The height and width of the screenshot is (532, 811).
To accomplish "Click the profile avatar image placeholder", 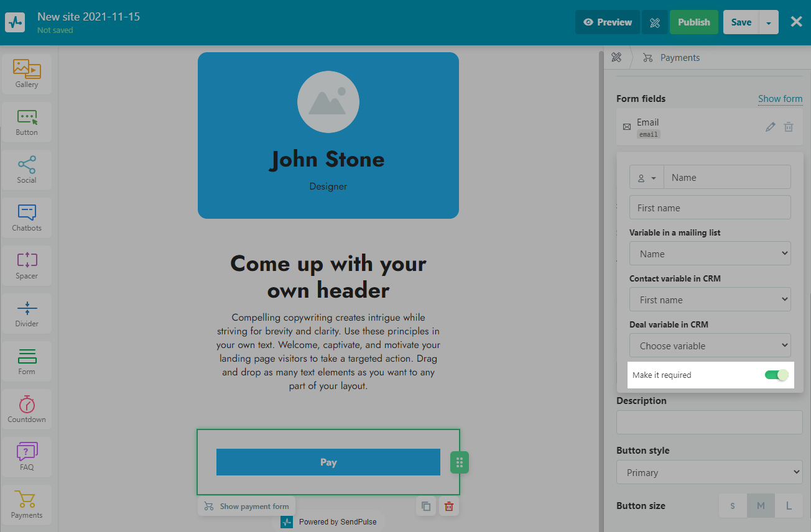I will point(328,101).
